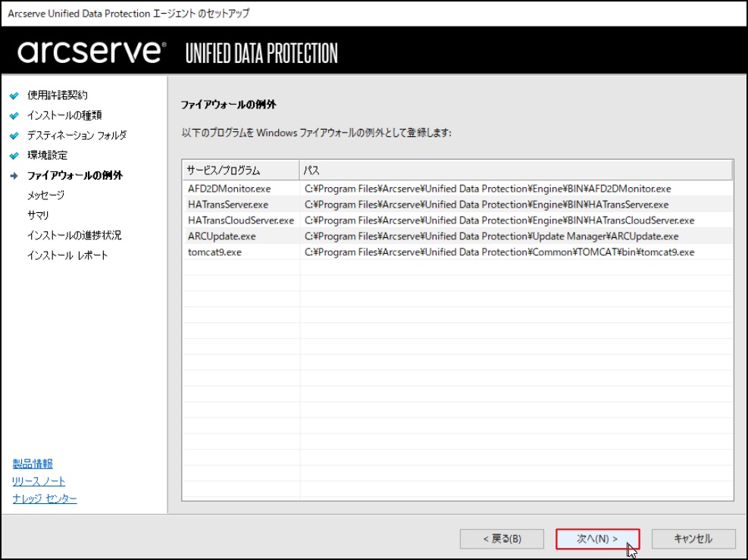Select the インストール レポート step
Image resolution: width=748 pixels, height=560 pixels.
67,255
